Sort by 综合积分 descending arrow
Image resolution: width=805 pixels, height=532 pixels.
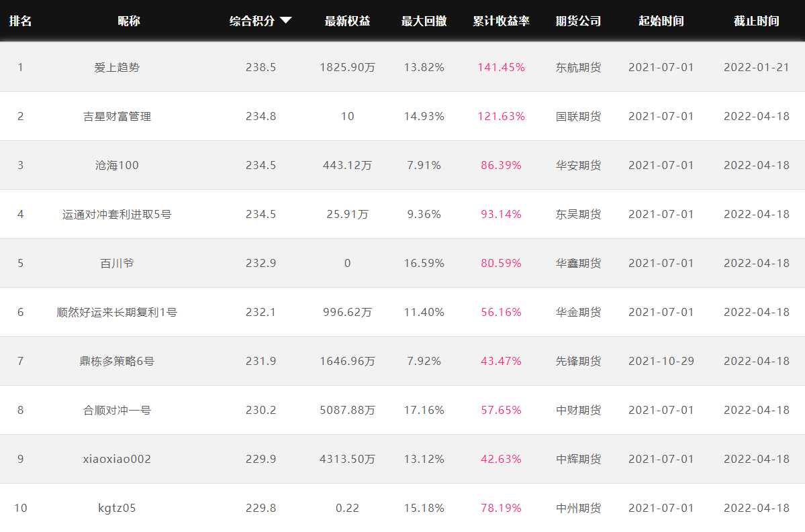click(286, 21)
